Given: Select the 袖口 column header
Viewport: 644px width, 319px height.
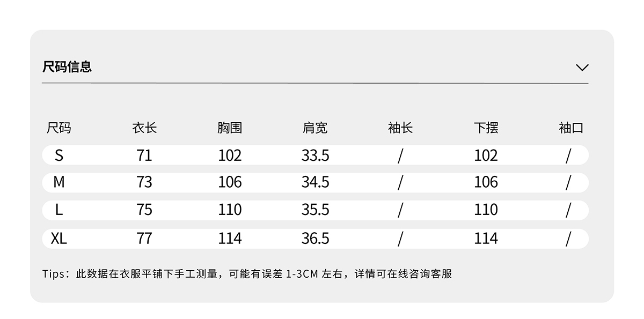Looking at the screenshot, I should point(570,128).
